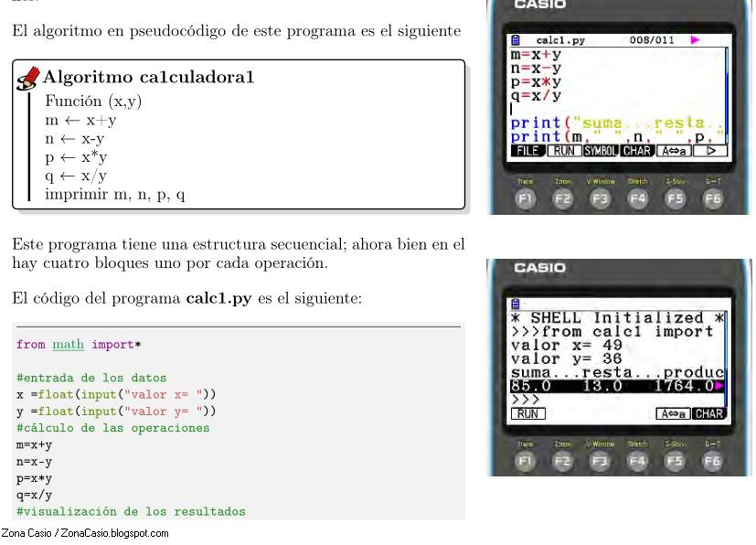Viewport: 756px width, 545px height.
Task: Select the FILE soft menu on the editor screen
Action: click(x=528, y=151)
